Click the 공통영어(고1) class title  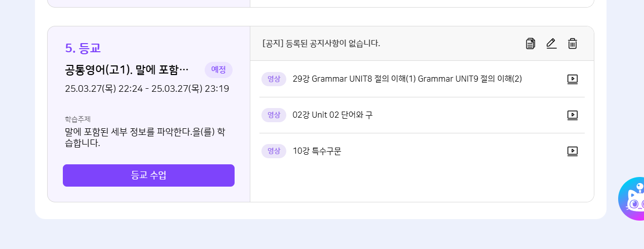tap(127, 70)
